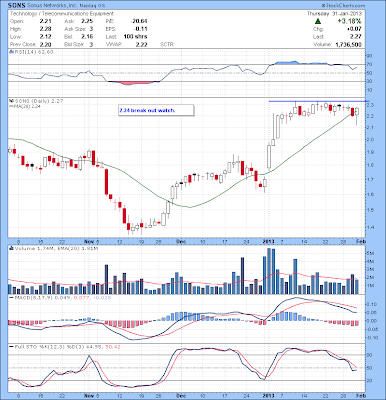Viewport: 386px width, 400px height.
Task: Click the '2.34 break out watch' annotation box
Action: click(156, 110)
